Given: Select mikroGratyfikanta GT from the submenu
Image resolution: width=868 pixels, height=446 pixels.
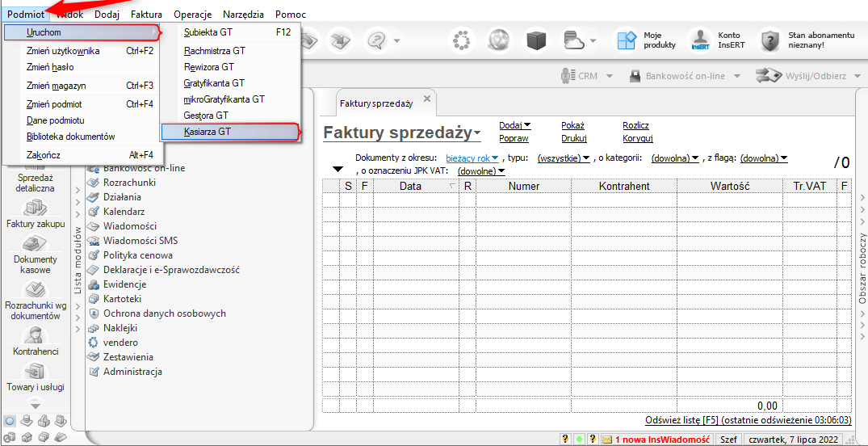Looking at the screenshot, I should pos(230,99).
